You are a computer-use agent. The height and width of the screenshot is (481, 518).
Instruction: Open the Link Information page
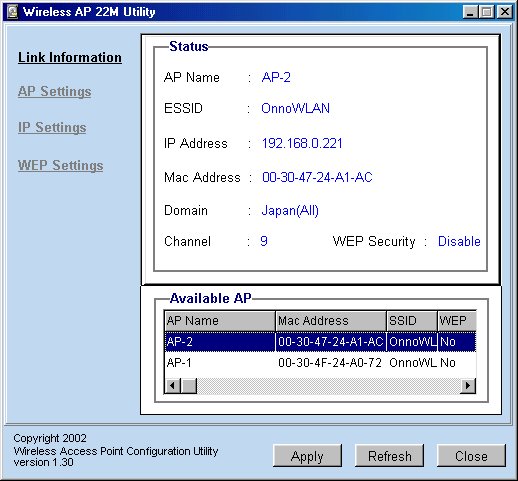tap(70, 57)
